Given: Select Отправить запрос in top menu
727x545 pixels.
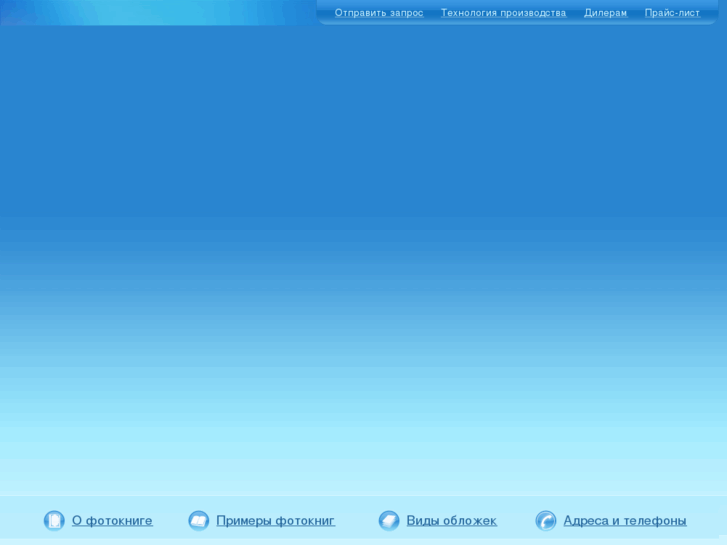Looking at the screenshot, I should (x=379, y=13).
